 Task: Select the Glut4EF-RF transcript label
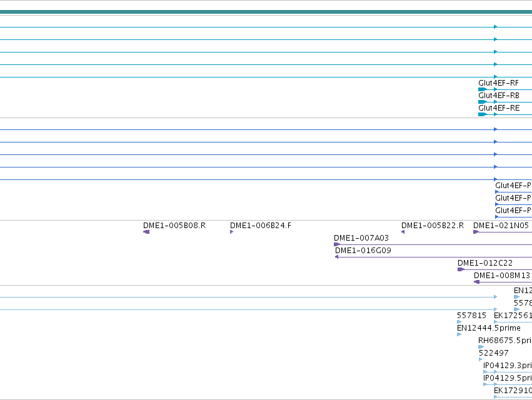(498, 83)
